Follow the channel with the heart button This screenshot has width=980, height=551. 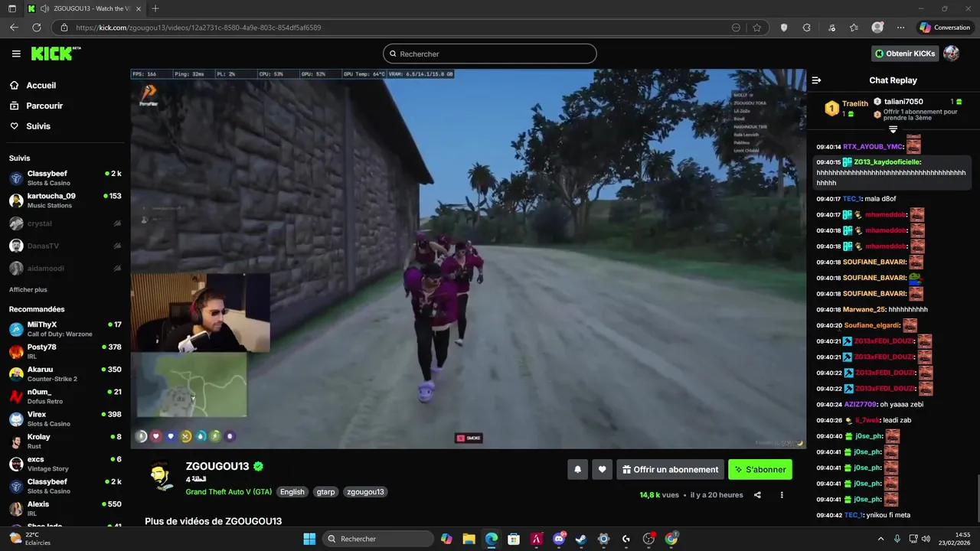click(603, 470)
